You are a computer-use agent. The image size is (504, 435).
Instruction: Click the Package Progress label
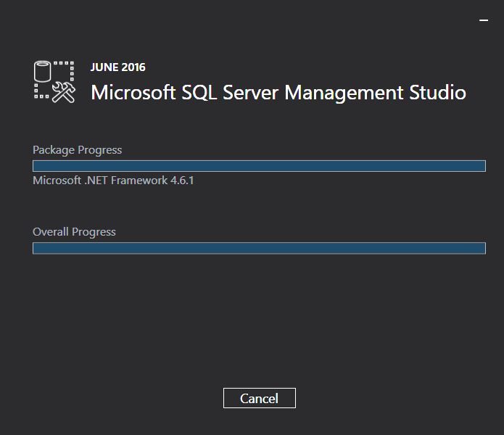coord(77,150)
